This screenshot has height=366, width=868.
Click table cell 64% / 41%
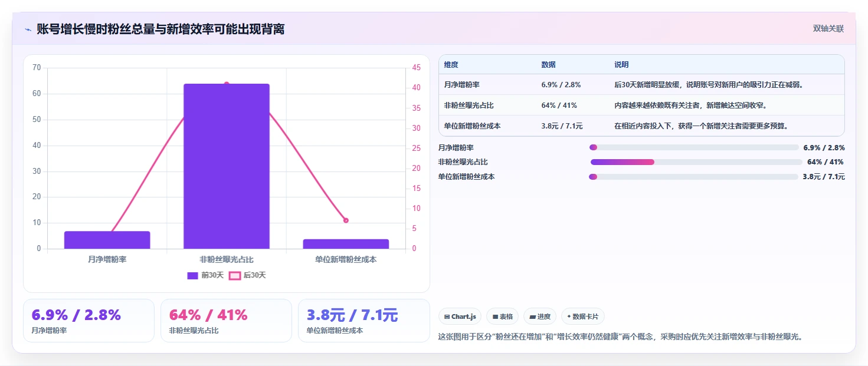click(x=559, y=105)
